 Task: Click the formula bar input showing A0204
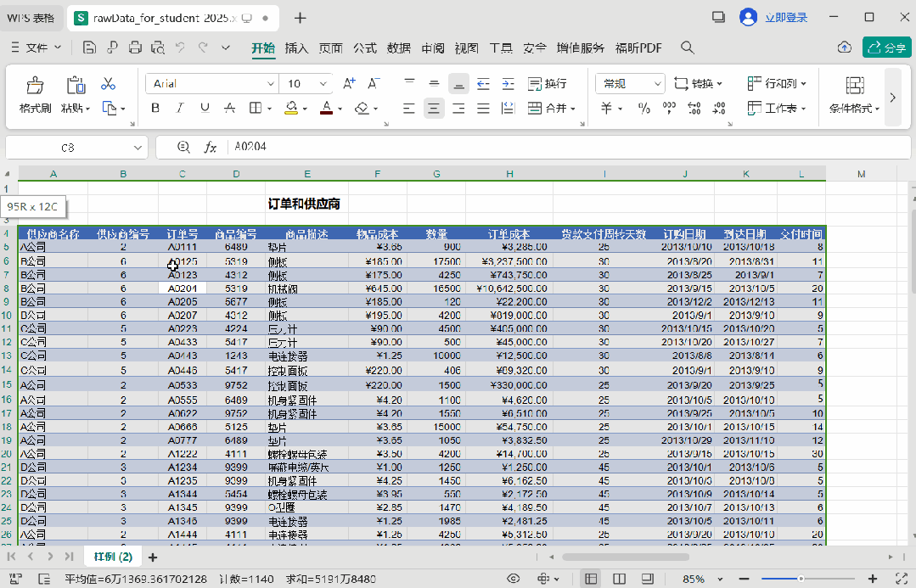click(568, 147)
